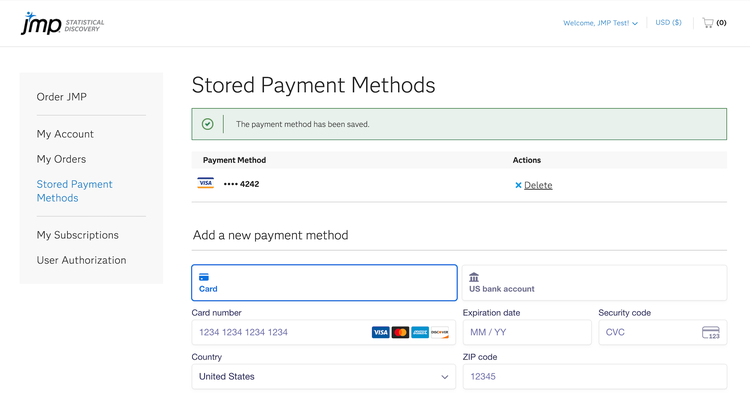Select the Card payment tab

pyautogui.click(x=324, y=283)
